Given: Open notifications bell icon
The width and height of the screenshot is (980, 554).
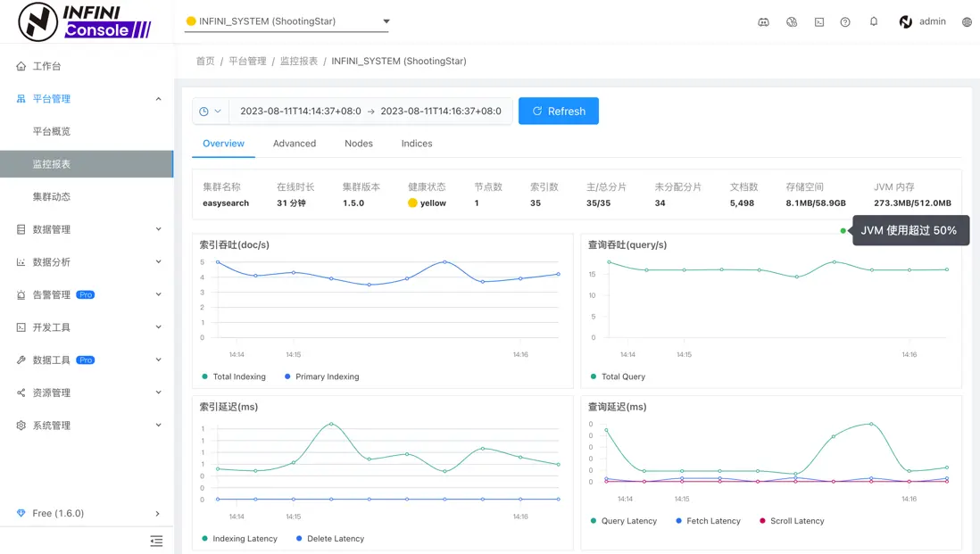Looking at the screenshot, I should pyautogui.click(x=874, y=21).
